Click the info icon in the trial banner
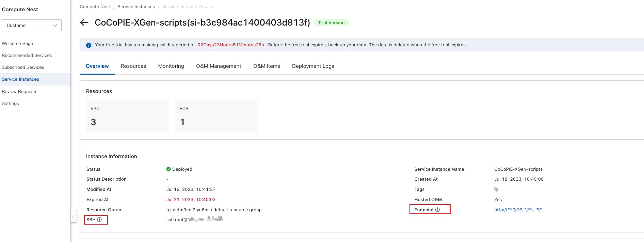Screen dimensions: 644x242 88,45
